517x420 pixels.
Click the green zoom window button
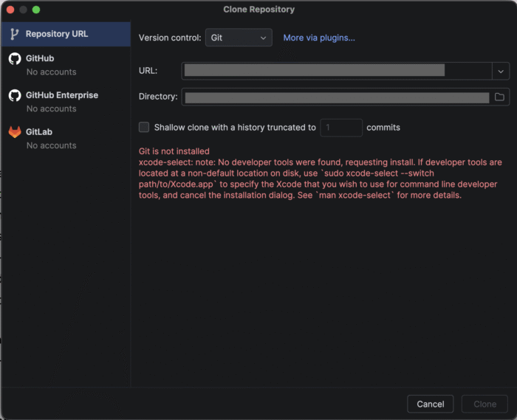click(36, 10)
